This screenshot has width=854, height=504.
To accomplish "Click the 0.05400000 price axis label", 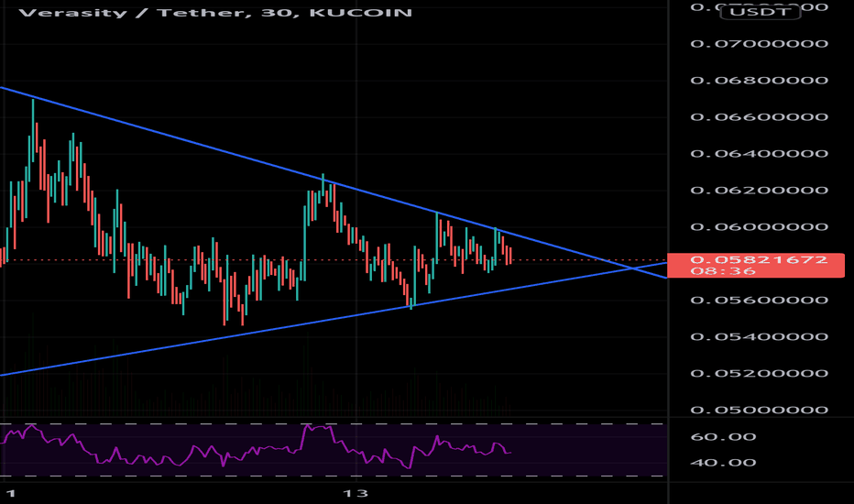I will (760, 336).
